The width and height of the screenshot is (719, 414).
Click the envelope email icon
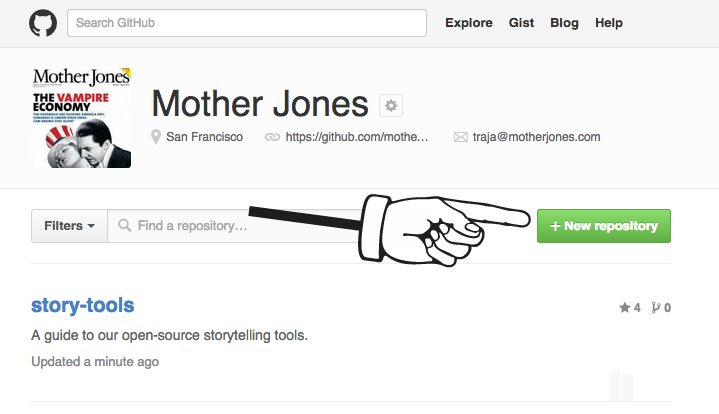(460, 137)
